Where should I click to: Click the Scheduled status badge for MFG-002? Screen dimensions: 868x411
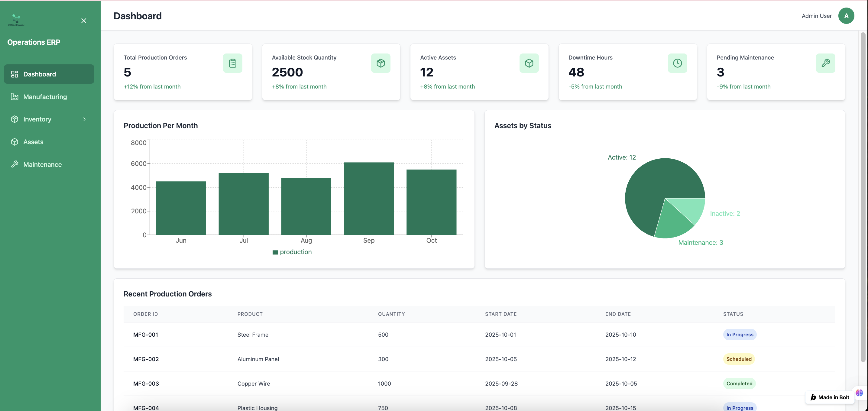pyautogui.click(x=739, y=359)
